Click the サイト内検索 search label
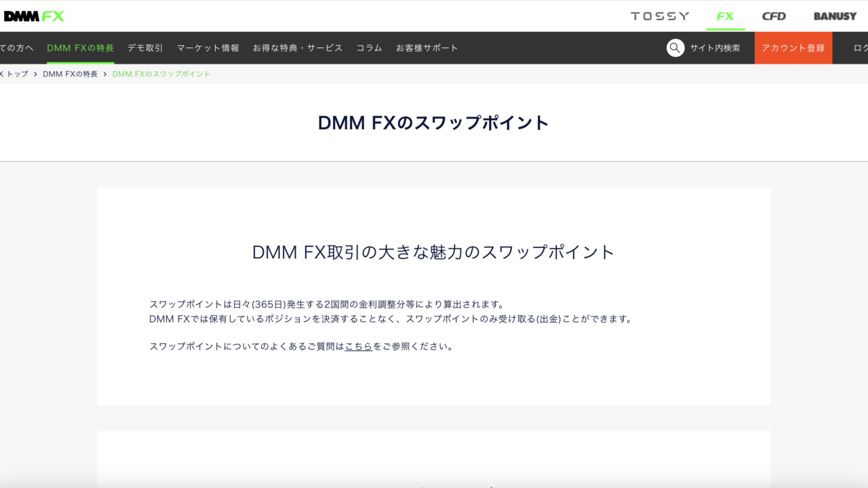Screen dimensions: 868x488 point(715,48)
